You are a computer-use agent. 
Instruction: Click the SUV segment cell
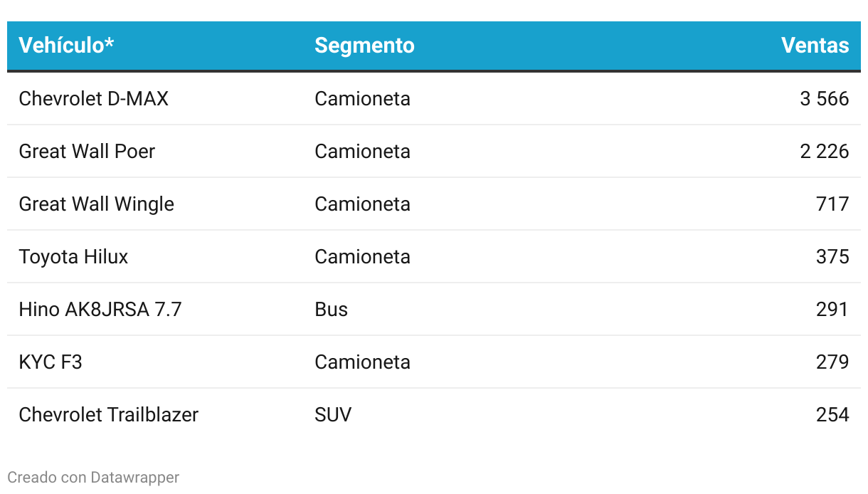333,414
